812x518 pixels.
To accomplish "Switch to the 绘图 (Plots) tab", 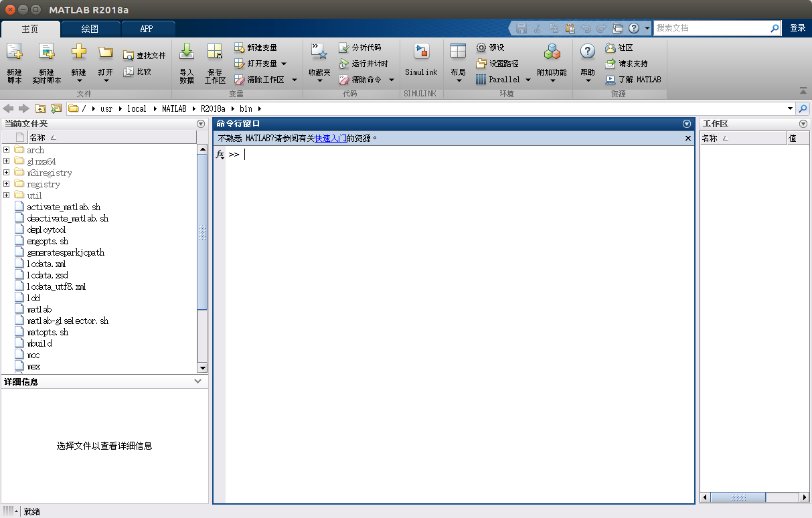I will click(x=90, y=29).
